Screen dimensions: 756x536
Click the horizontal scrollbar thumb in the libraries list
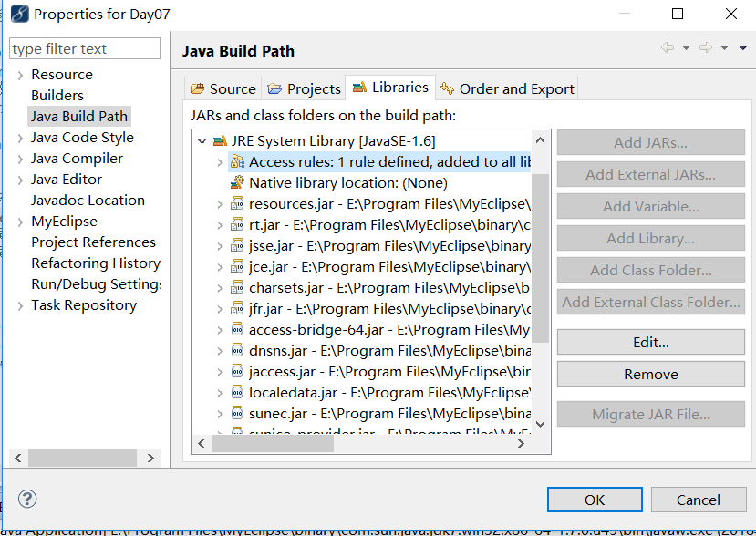[273, 443]
